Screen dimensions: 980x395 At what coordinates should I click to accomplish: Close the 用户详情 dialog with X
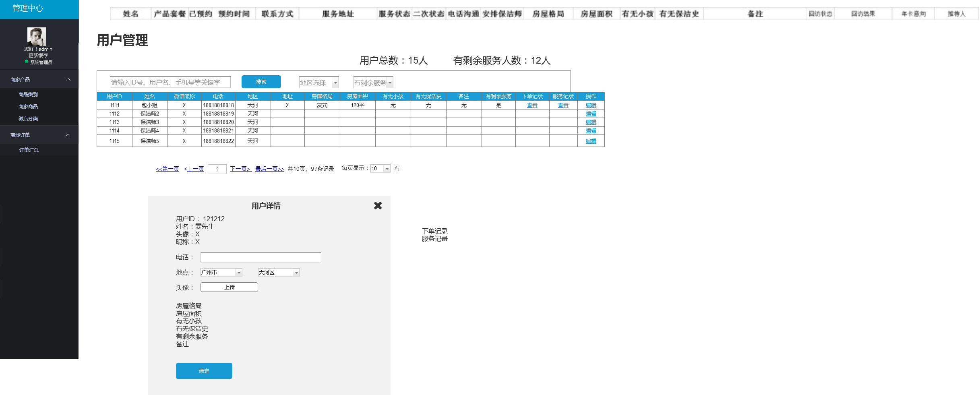point(378,206)
